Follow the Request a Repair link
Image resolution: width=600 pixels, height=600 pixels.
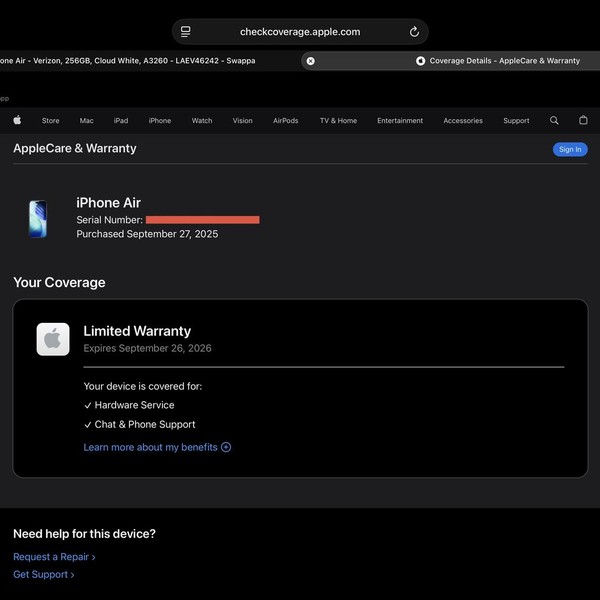54,557
